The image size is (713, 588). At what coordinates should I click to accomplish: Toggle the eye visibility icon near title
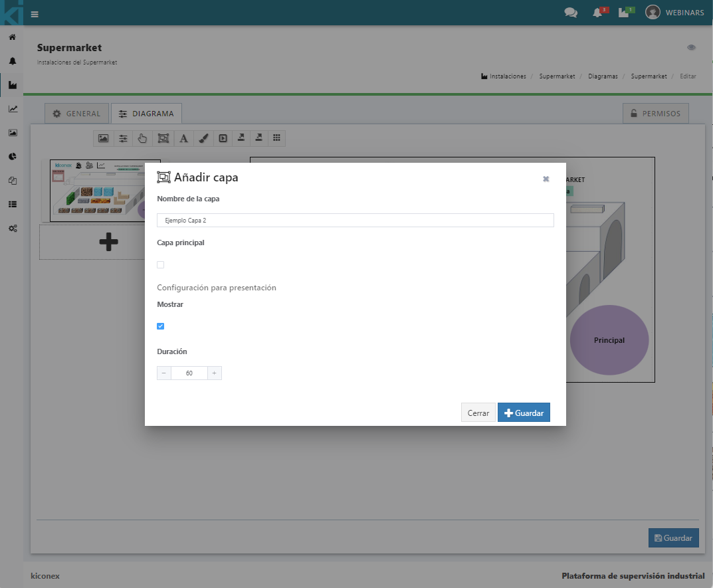pos(691,48)
